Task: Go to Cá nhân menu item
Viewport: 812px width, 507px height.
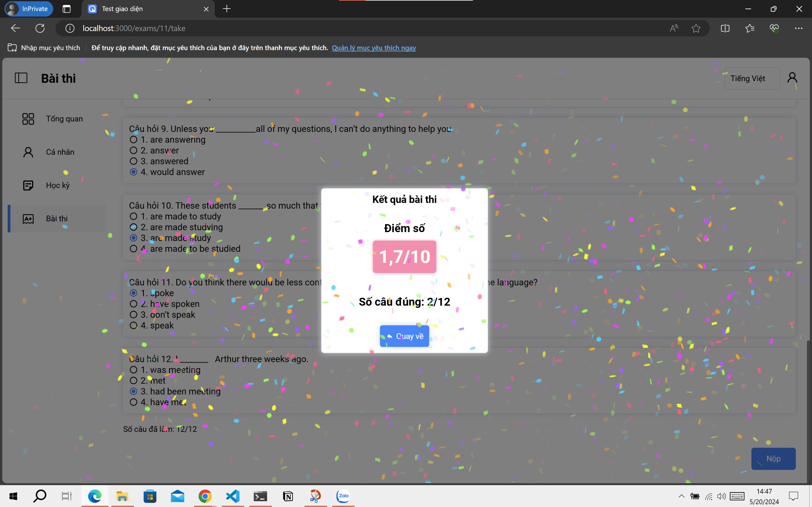Action: pos(60,152)
